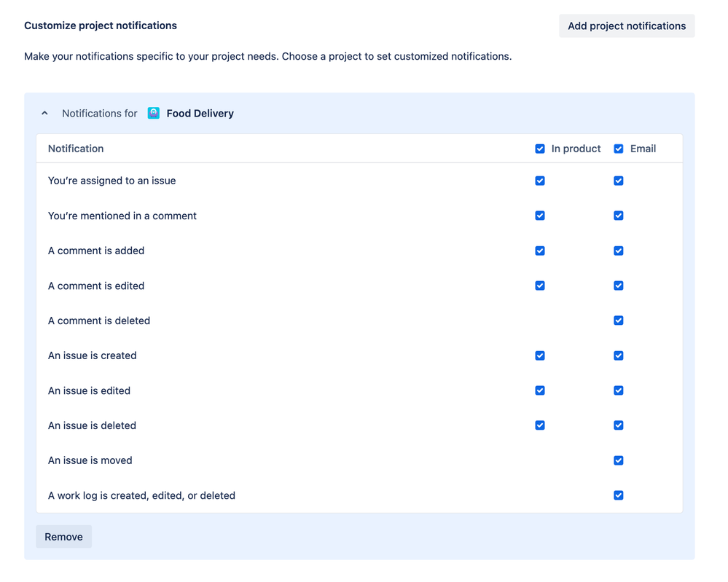Click the 'Notifications for' label

(100, 113)
